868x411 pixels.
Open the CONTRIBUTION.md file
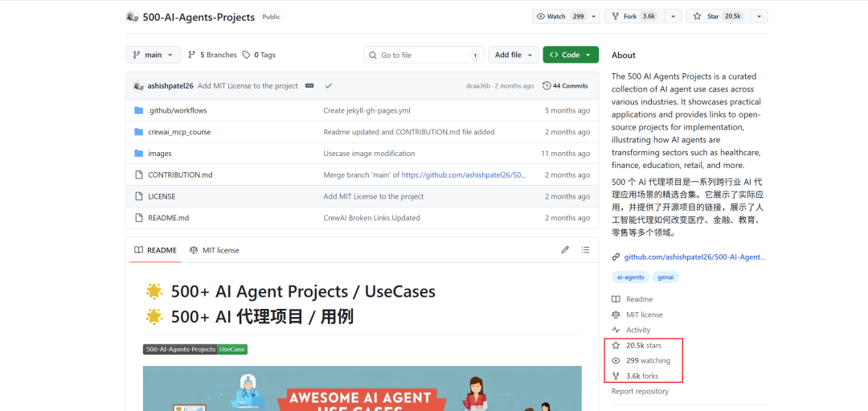[181, 175]
